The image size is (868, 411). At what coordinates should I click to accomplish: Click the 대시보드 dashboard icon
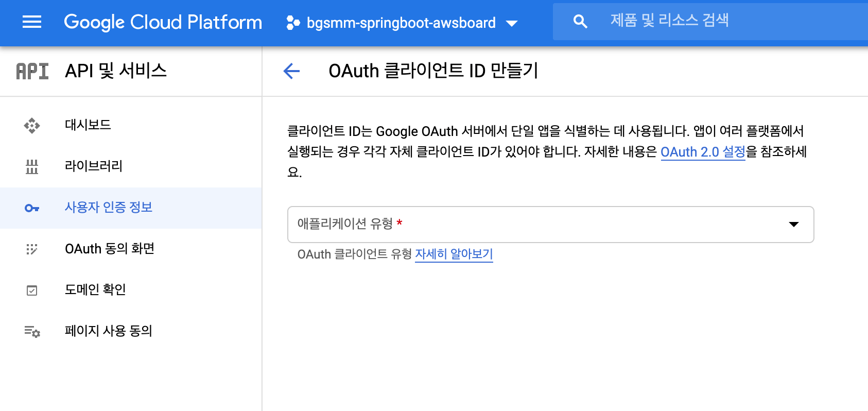click(32, 126)
